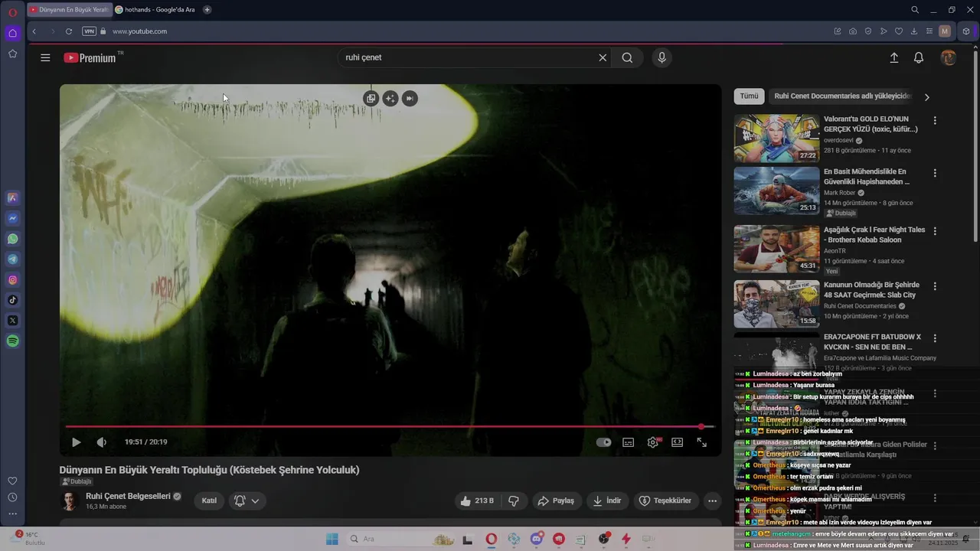Open the upload/create video button
The width and height of the screenshot is (980, 551).
pos(893,57)
